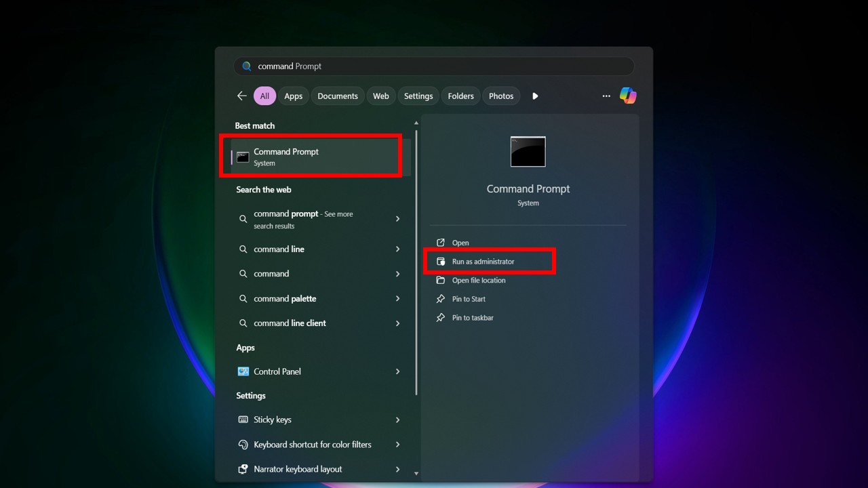Click the large Command Prompt preview icon
The image size is (868, 488).
tap(528, 152)
